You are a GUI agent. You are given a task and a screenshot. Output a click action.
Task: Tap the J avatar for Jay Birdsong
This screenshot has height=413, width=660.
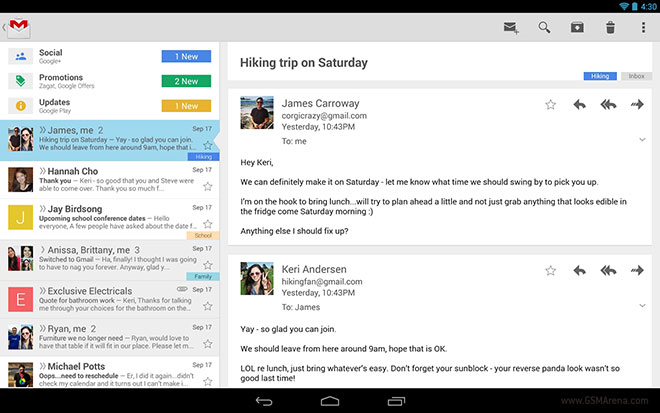20,217
